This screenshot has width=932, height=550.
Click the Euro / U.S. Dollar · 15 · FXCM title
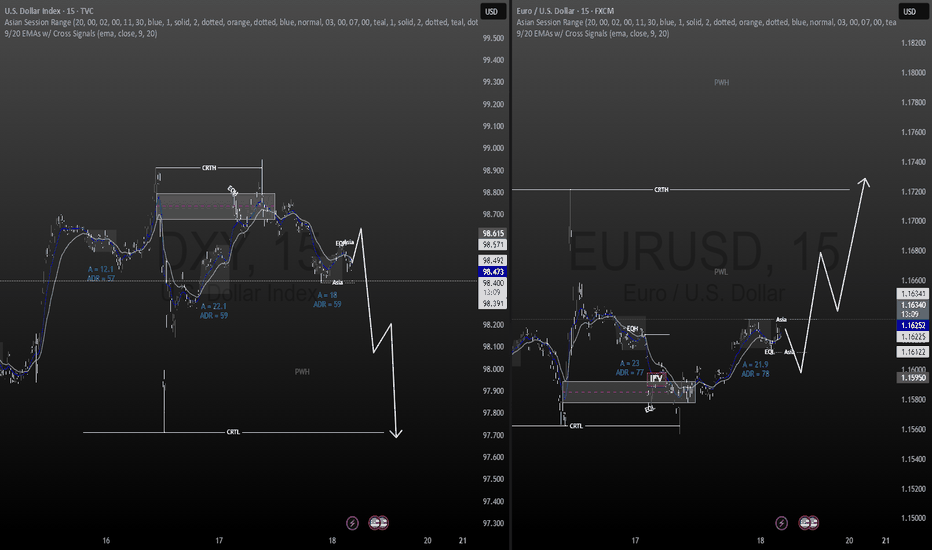tap(565, 11)
